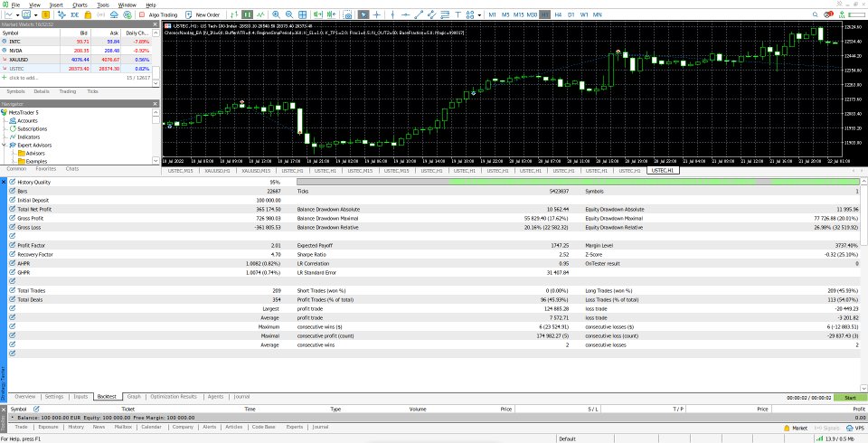Click 'click to add...' symbol field
Screen dimensions: 868x443
tap(24, 78)
